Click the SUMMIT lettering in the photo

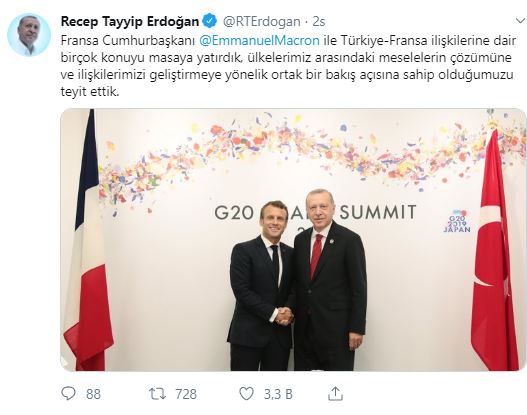coord(378,212)
